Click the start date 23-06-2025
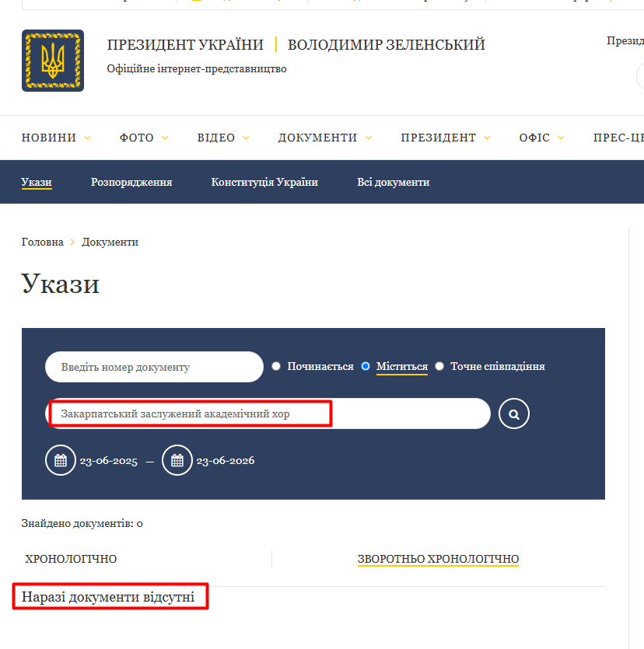Image resolution: width=644 pixels, height=649 pixels. [x=109, y=461]
